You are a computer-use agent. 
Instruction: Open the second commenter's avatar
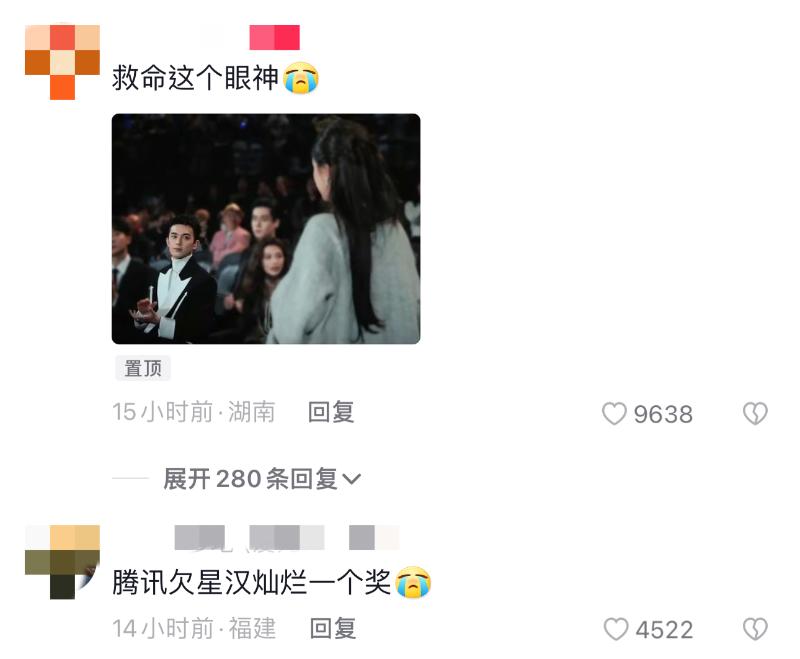point(62,562)
